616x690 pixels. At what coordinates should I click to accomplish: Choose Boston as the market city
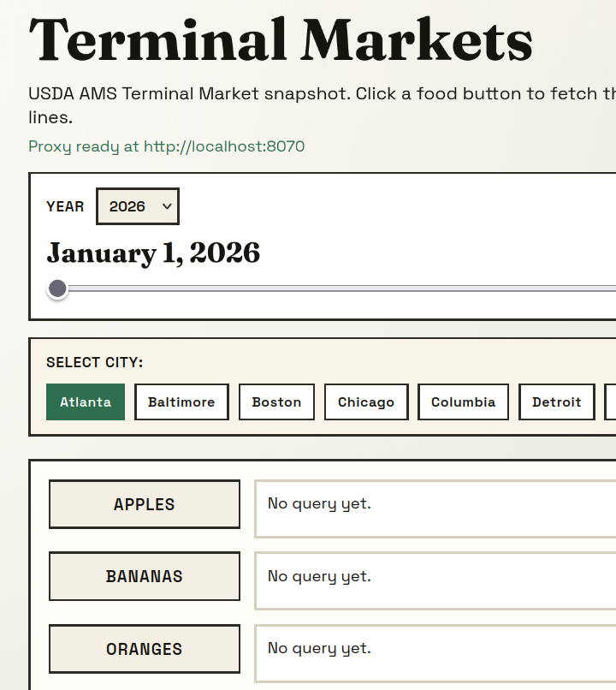coord(276,402)
